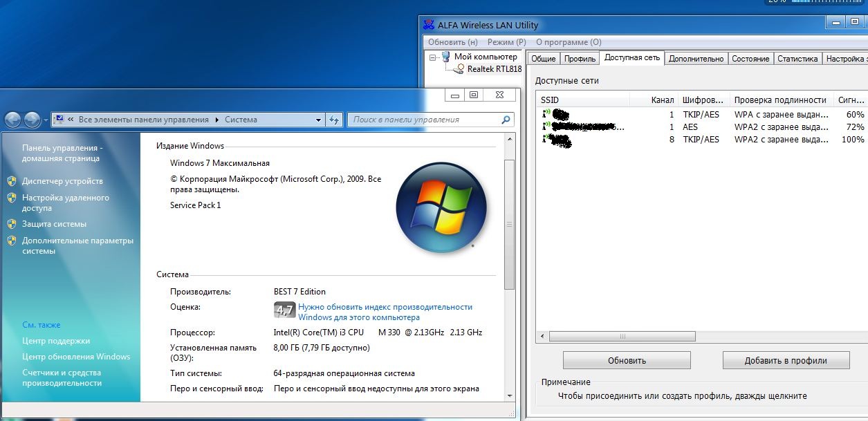Click the System window scrollbar down arrow
This screenshot has width=868, height=421.
coord(510,396)
